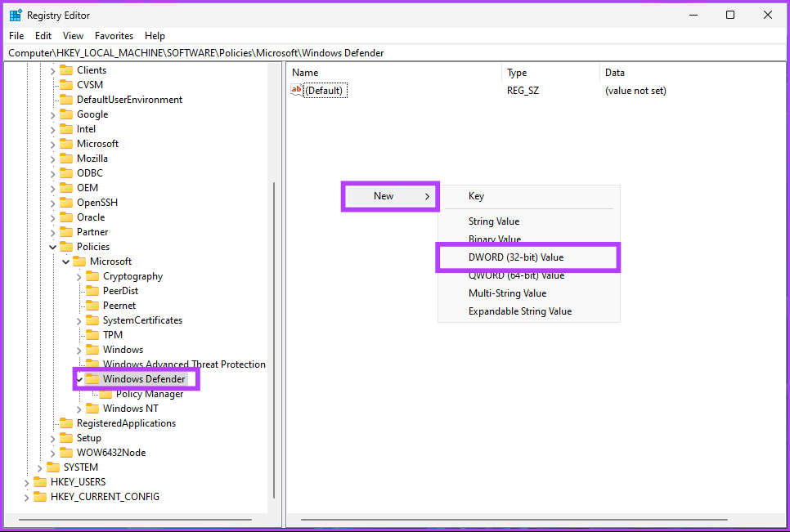Collapse the Policies tree node

[53, 247]
